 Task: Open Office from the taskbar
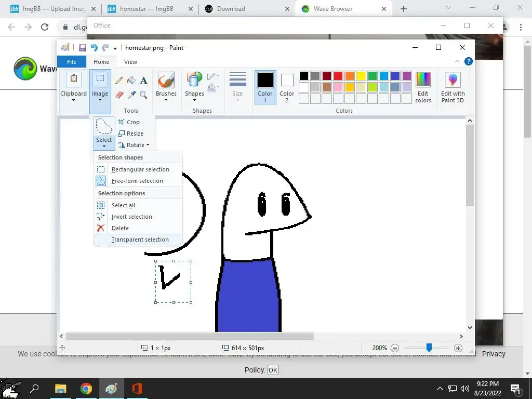(x=137, y=389)
